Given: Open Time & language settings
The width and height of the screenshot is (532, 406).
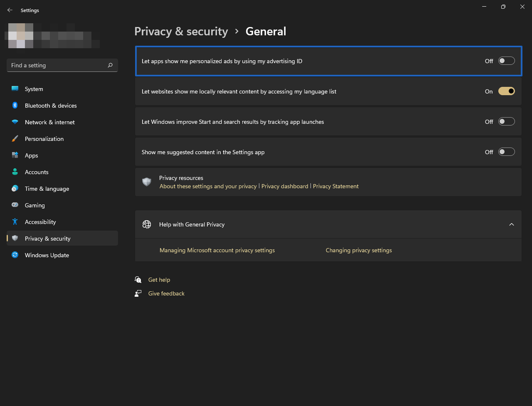Looking at the screenshot, I should [x=62, y=189].
